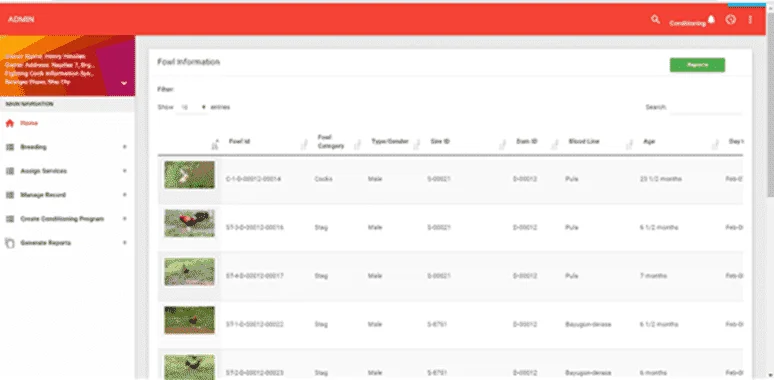Screen dimensions: 774x380
Task: Click S-6791 in the ST-1-D-00012-00022 row
Action: 437,324
